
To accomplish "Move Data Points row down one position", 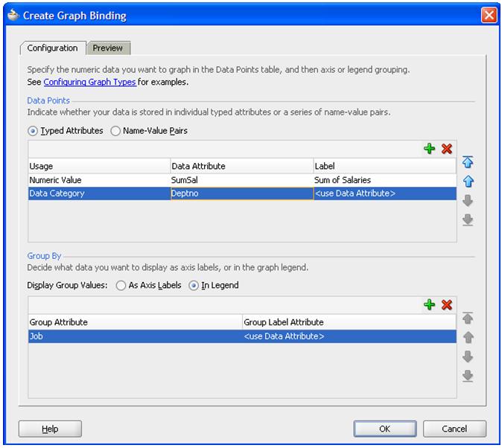I will [468, 201].
